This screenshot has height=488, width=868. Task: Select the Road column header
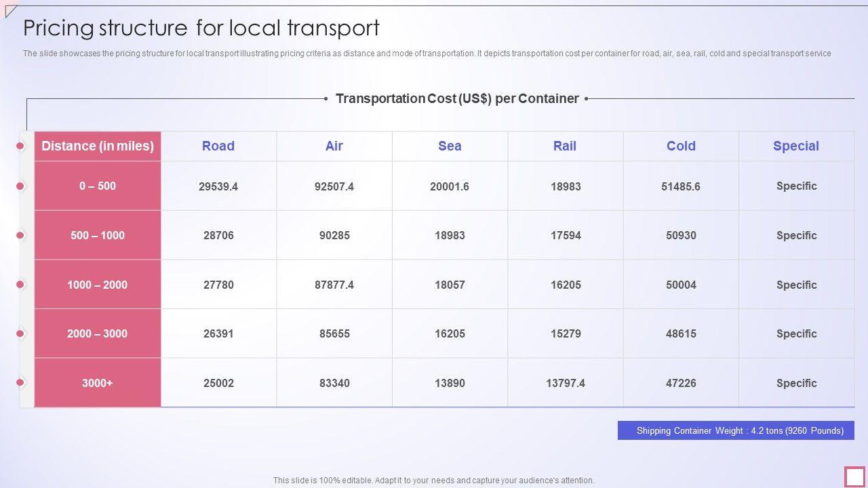click(218, 146)
